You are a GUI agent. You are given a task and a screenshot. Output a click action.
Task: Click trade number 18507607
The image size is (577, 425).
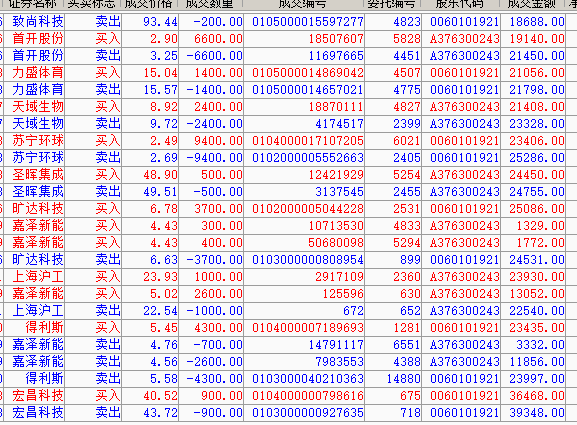336,39
